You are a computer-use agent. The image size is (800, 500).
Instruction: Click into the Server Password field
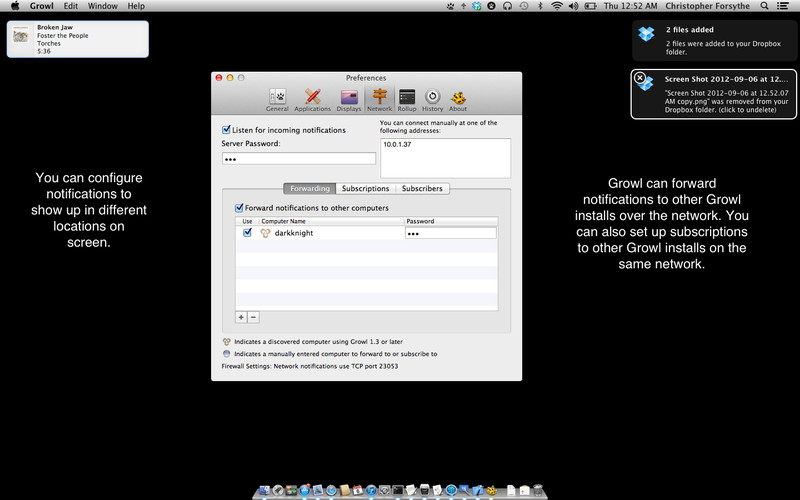click(298, 159)
